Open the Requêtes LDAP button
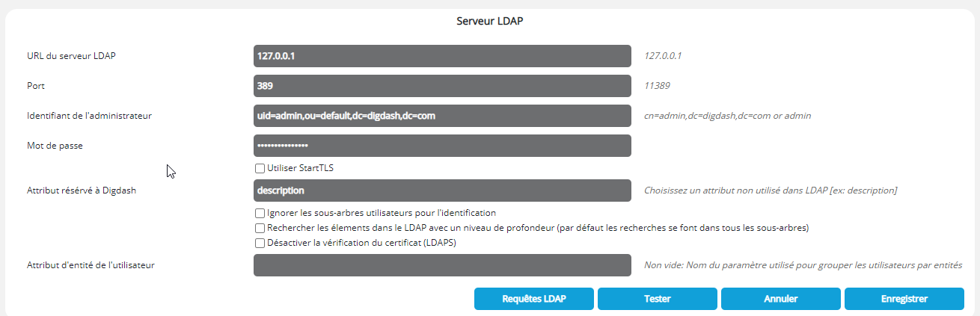The height and width of the screenshot is (316, 980). pos(534,299)
